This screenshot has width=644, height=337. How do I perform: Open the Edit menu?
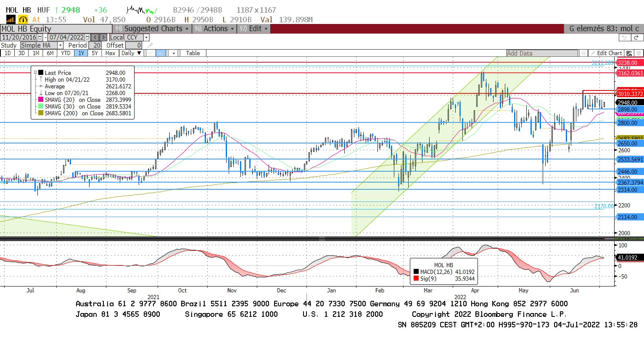253,29
